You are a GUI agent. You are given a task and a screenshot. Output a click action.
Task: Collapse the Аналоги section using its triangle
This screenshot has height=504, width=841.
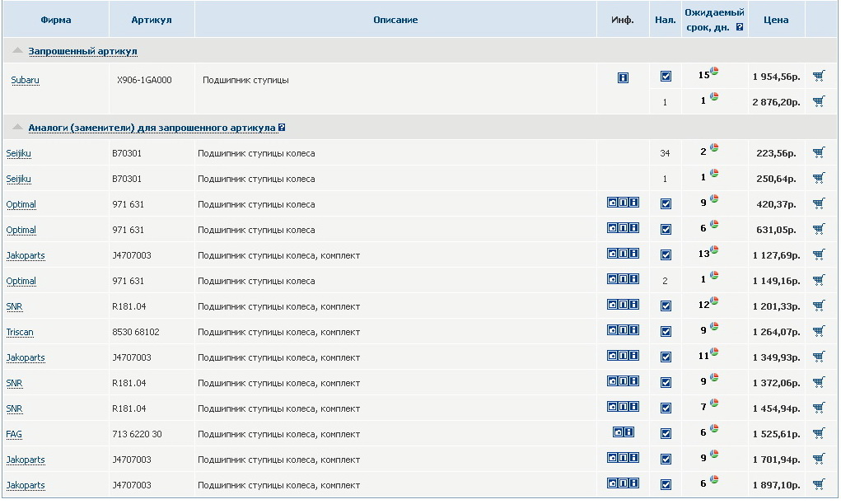[17, 128]
